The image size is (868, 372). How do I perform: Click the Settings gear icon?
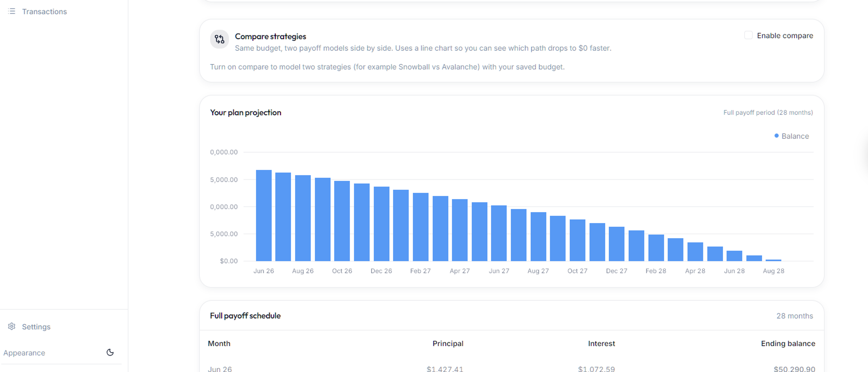point(12,327)
